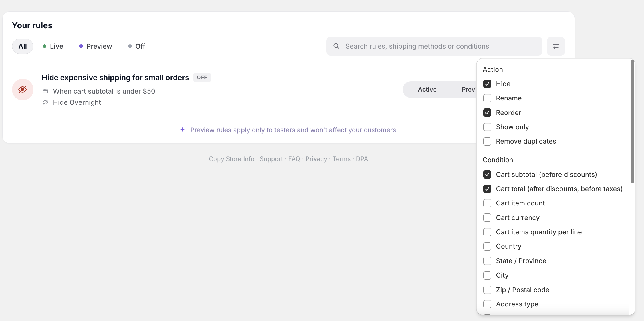Enable the Show only filter
The width and height of the screenshot is (644, 321).
487,127
